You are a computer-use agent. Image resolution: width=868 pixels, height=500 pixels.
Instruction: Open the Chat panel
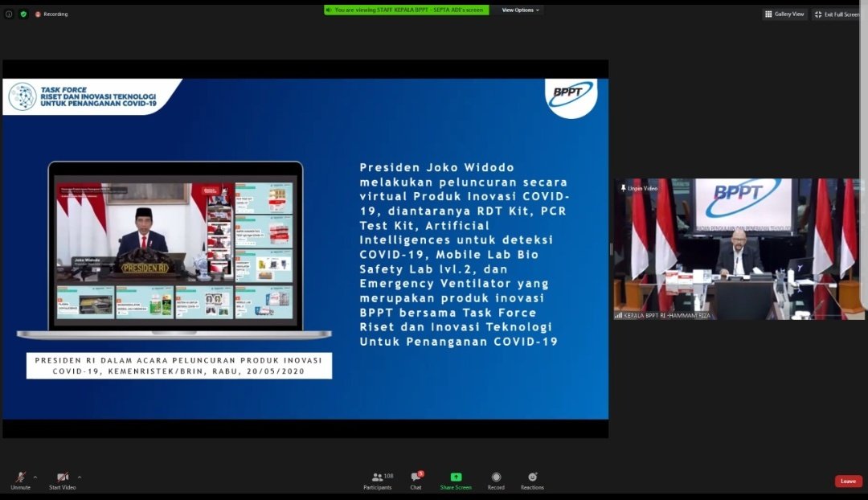click(x=416, y=480)
